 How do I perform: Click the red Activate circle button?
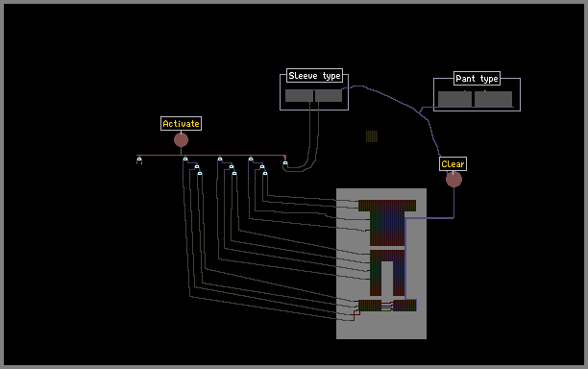point(182,140)
